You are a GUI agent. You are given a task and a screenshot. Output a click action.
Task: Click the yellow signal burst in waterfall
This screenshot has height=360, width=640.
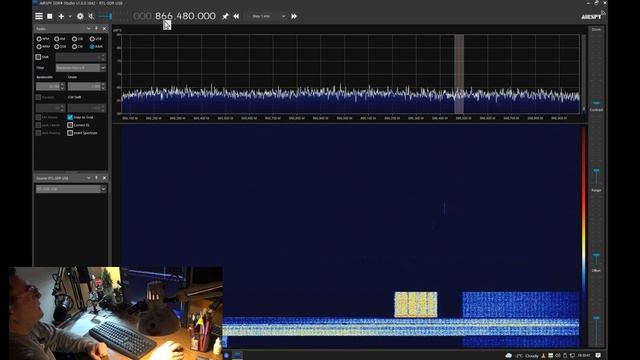(416, 304)
